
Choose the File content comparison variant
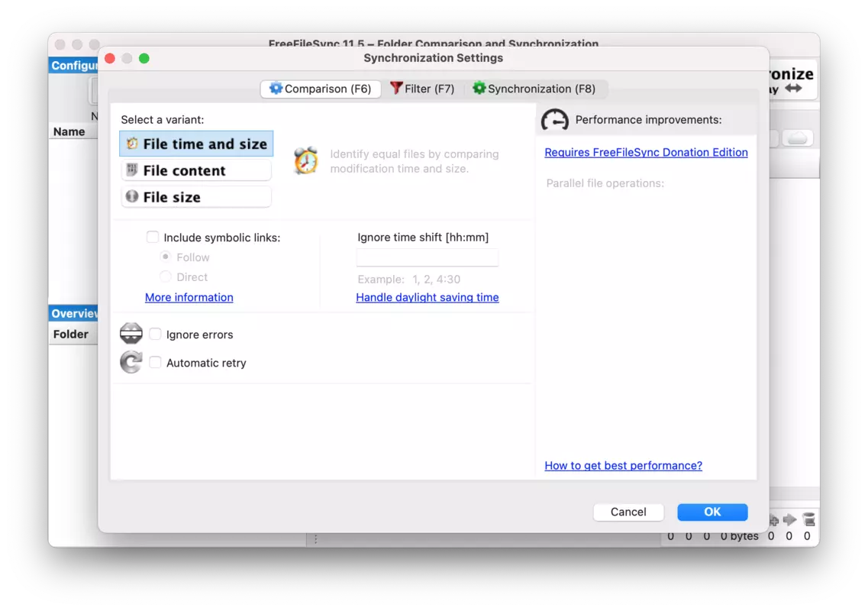[x=196, y=170]
